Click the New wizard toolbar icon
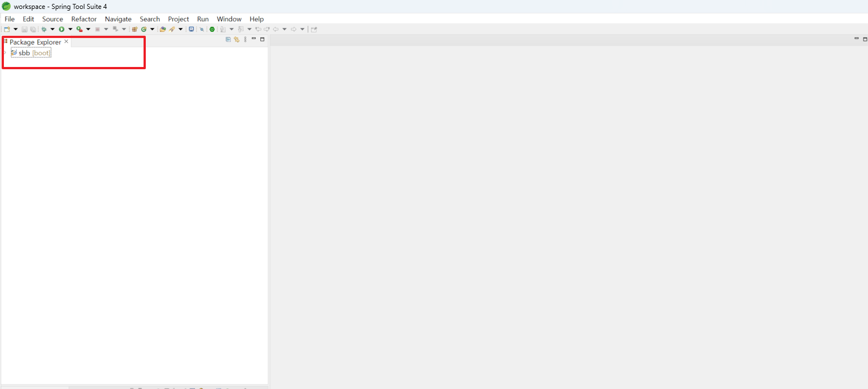 coord(7,29)
